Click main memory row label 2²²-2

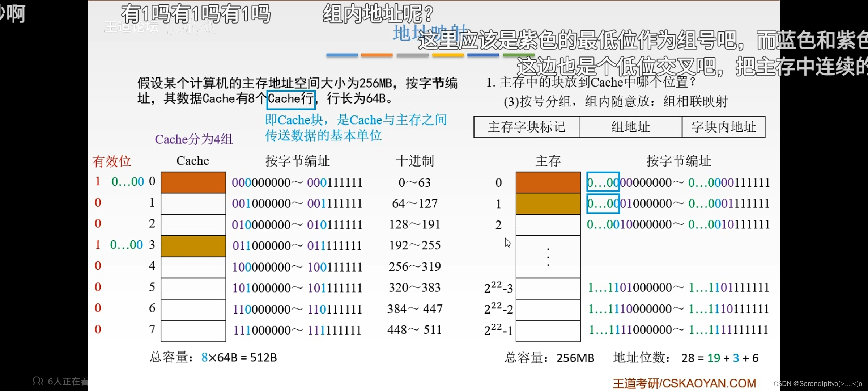coord(498,309)
